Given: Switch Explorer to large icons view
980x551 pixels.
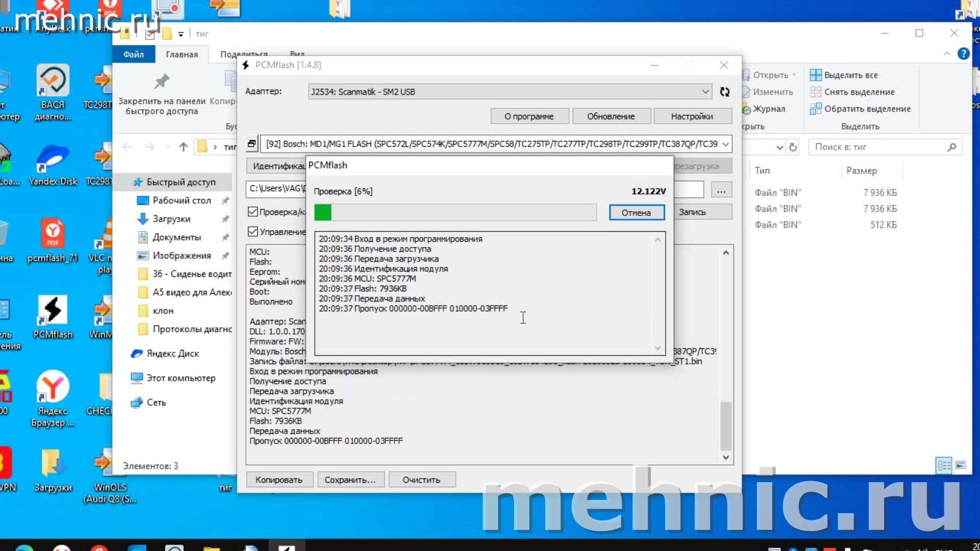Looking at the screenshot, I should 961,465.
